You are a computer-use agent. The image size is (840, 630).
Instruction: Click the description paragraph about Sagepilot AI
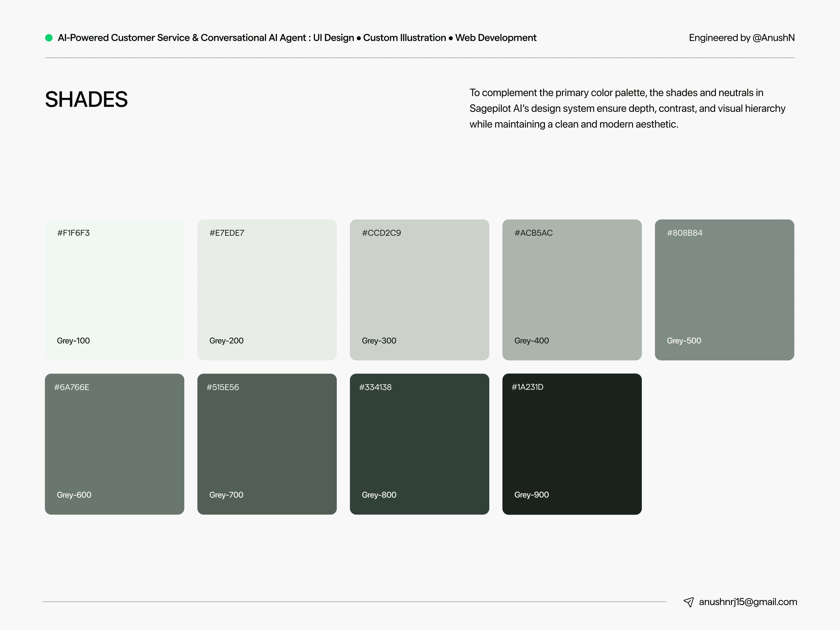[x=627, y=109]
